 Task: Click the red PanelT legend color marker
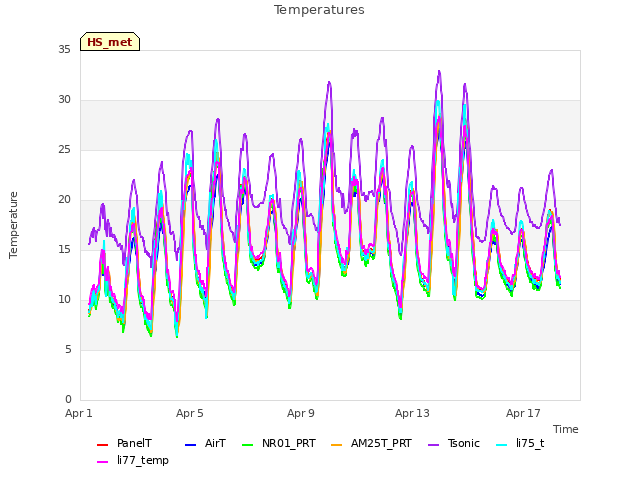click(x=102, y=444)
